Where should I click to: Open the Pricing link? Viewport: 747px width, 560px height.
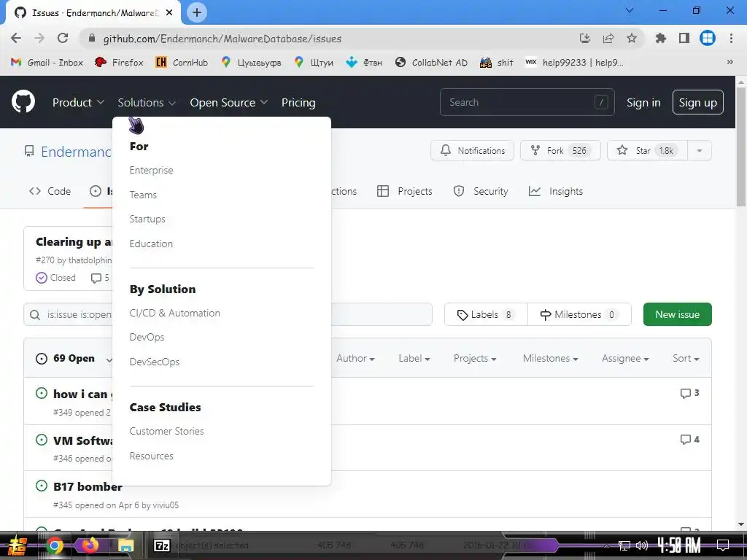click(x=298, y=102)
